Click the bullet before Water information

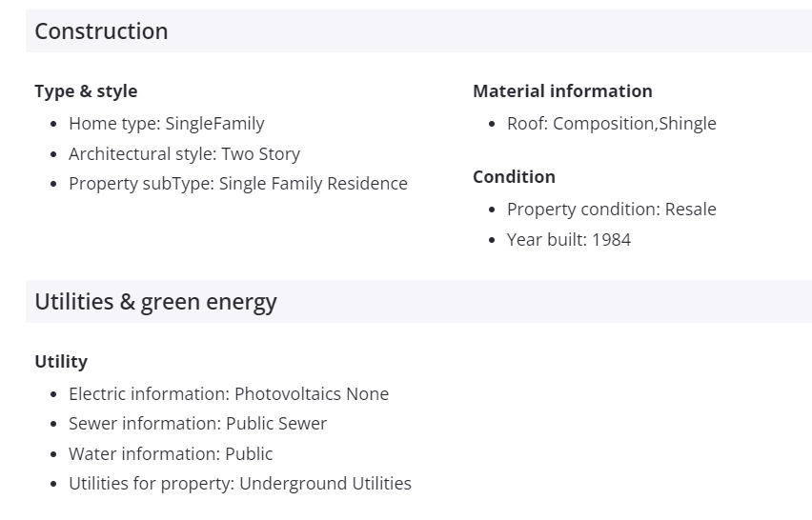coord(53,454)
